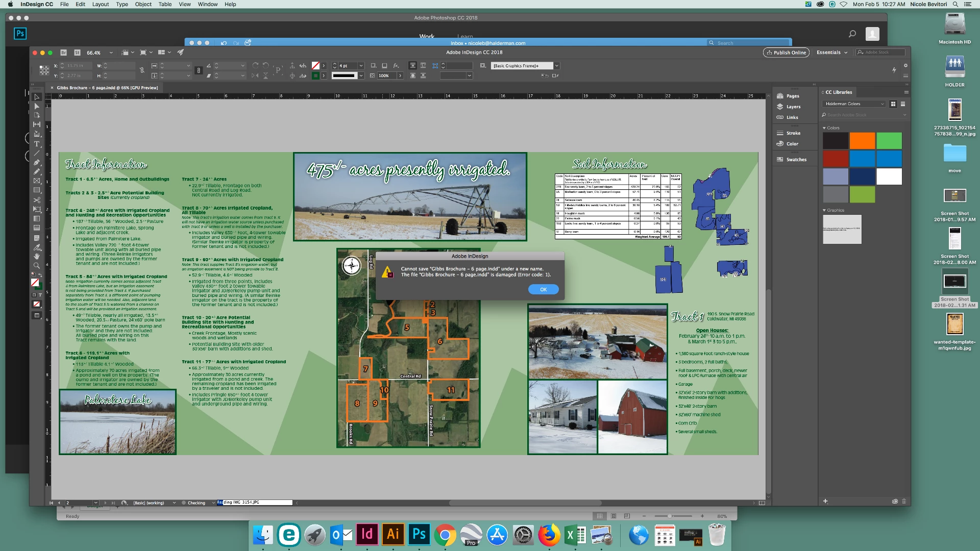Select the Eyedropper tool
Screen dimensions: 980x551
tap(37, 247)
